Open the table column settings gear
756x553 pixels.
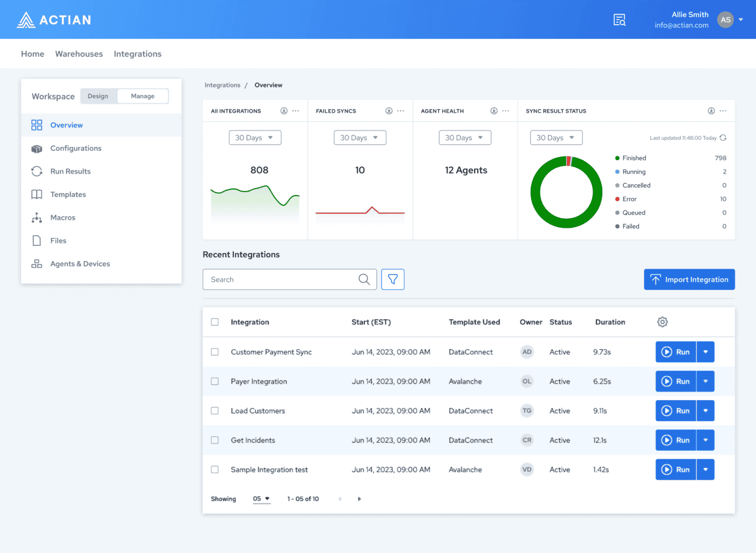point(662,322)
